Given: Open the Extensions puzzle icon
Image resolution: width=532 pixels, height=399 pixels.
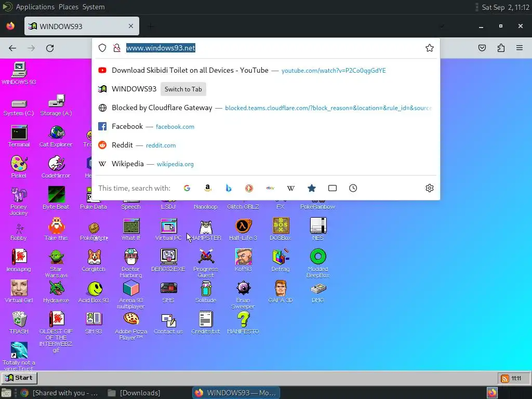Looking at the screenshot, I should (x=501, y=48).
